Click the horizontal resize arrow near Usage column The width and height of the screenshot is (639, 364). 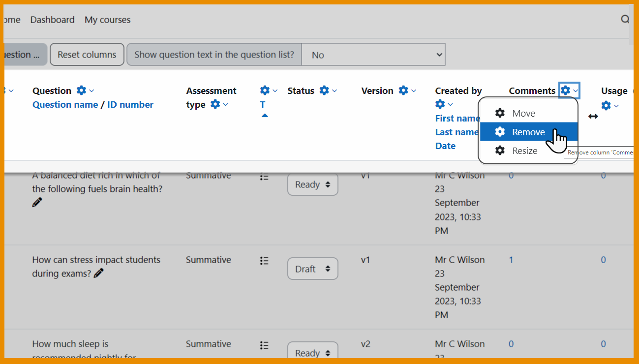(593, 116)
